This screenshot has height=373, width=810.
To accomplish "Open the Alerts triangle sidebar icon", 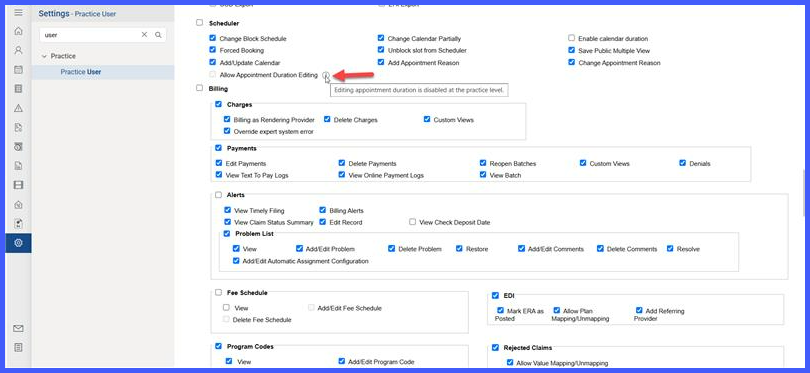I will pyautogui.click(x=18, y=108).
